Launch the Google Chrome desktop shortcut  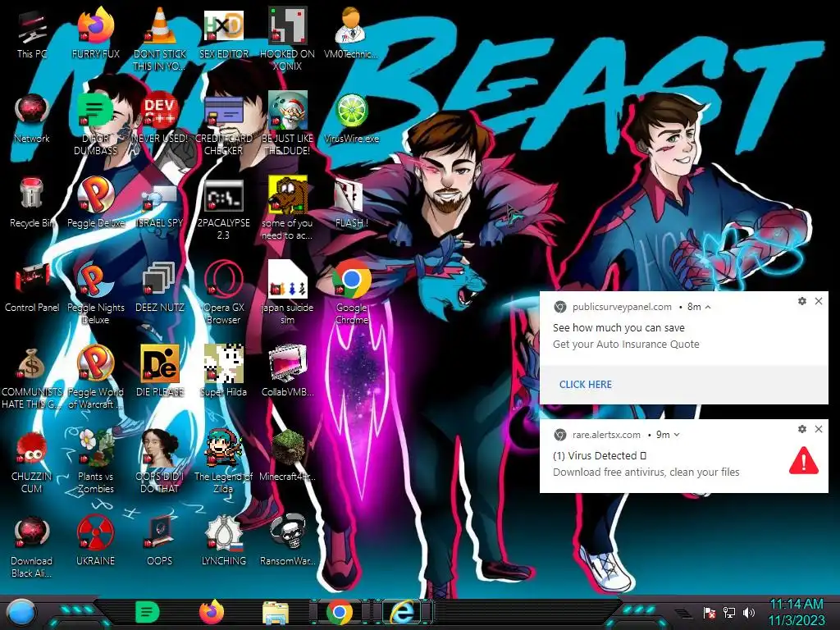[x=351, y=293]
